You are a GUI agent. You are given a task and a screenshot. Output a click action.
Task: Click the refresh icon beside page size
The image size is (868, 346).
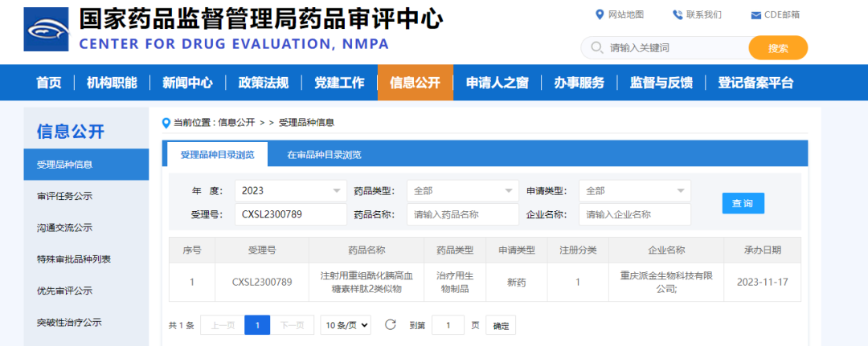[x=391, y=325]
